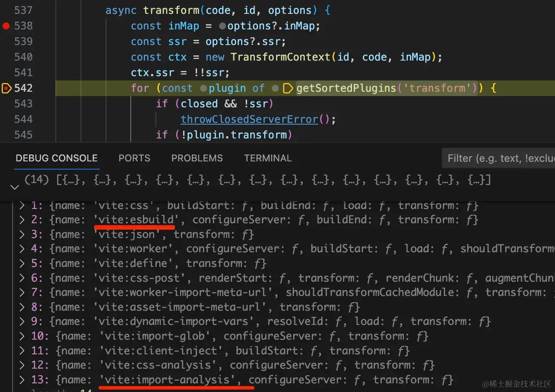Expand entry 11 'vite:client-inject'
This screenshot has height=392, width=555.
point(22,350)
